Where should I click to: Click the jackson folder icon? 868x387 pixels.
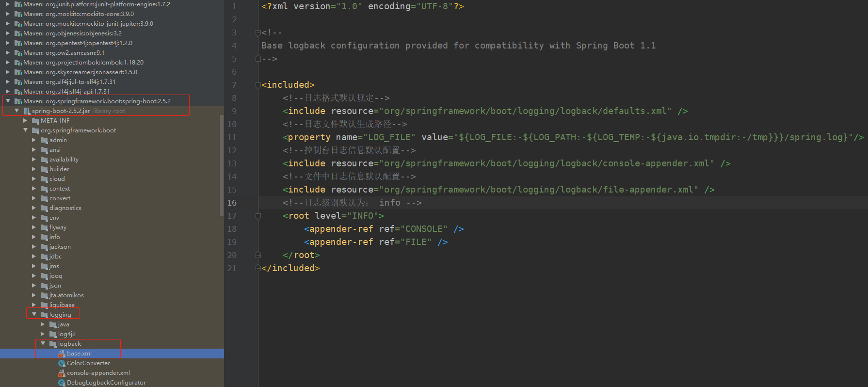tap(44, 247)
